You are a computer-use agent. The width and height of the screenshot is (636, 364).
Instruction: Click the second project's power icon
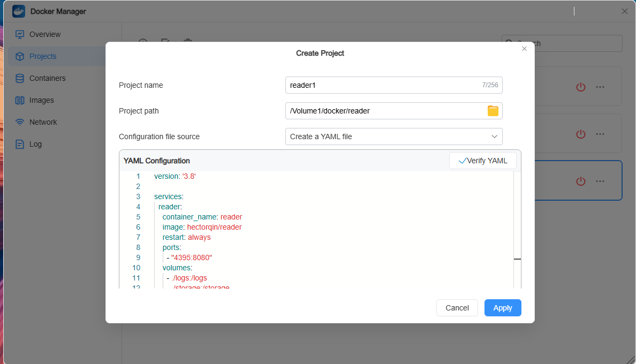pos(581,134)
